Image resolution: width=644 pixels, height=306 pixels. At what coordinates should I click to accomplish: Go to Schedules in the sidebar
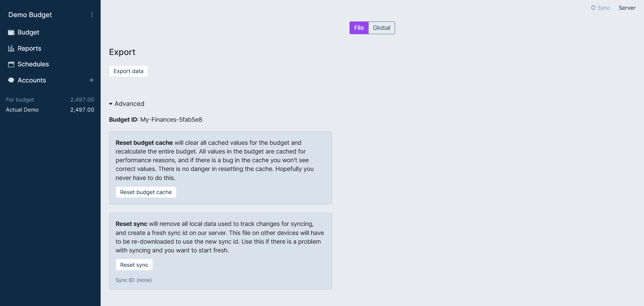pyautogui.click(x=33, y=64)
